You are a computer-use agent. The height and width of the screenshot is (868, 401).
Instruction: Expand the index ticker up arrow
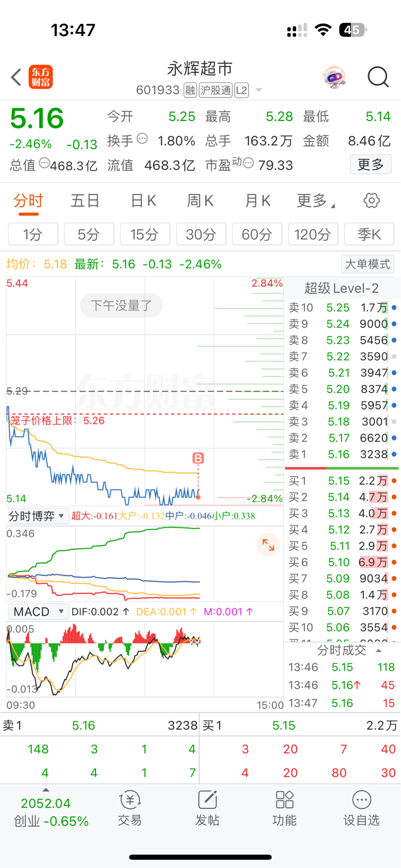pos(46,790)
